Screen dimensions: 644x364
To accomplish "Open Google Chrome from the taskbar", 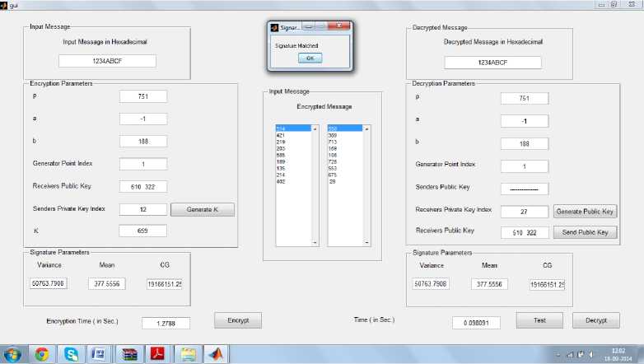I will pyautogui.click(x=41, y=354).
